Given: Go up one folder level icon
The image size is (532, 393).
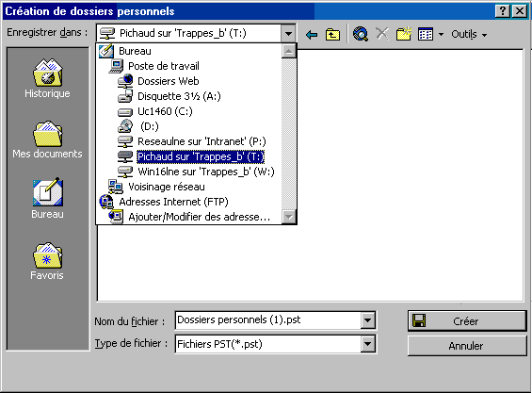Looking at the screenshot, I should point(332,34).
